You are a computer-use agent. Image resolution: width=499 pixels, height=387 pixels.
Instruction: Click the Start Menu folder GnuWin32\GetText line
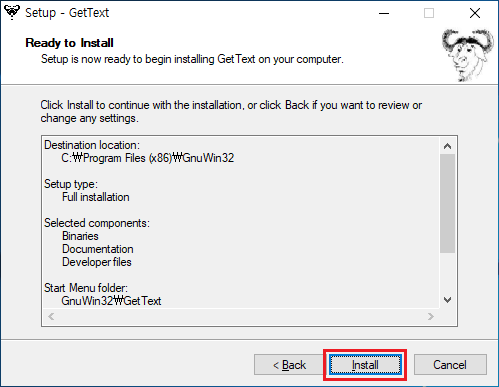(111, 301)
